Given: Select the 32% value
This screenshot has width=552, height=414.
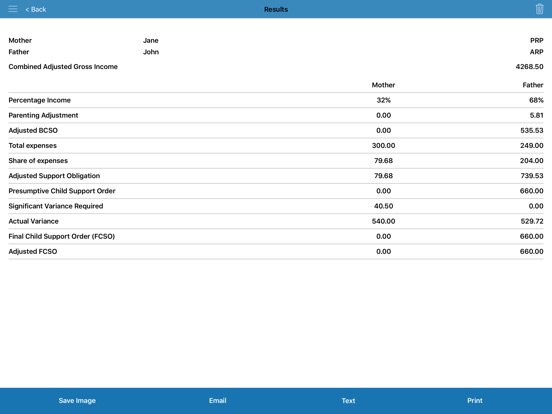Looking at the screenshot, I should click(383, 100).
